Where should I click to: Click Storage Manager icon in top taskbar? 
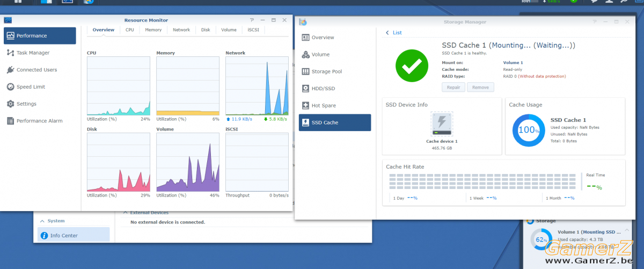pos(89,2)
